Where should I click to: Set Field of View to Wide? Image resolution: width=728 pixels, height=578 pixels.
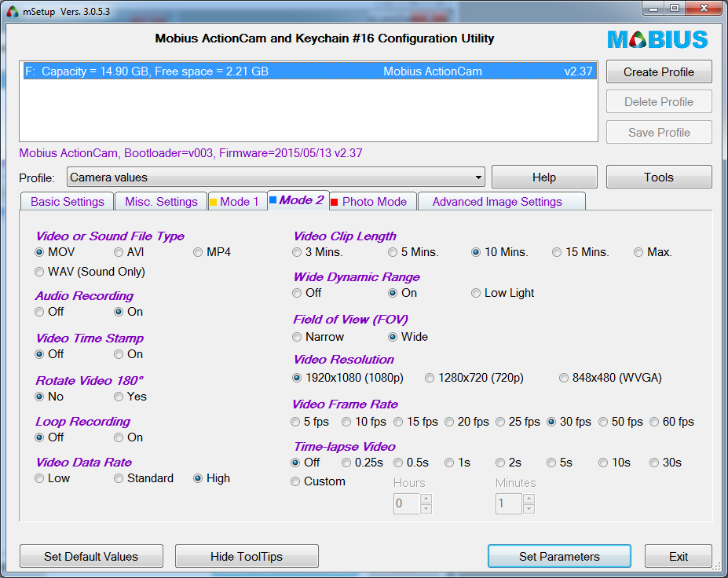(x=408, y=337)
